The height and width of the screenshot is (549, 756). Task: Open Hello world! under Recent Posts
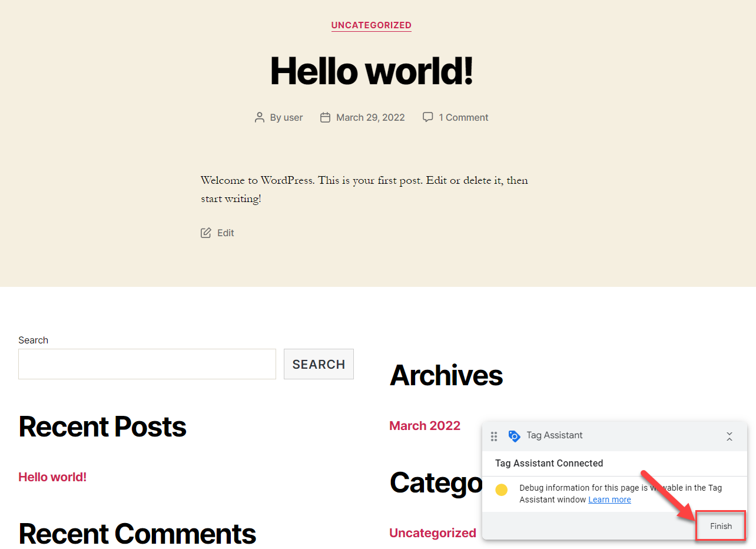click(52, 477)
